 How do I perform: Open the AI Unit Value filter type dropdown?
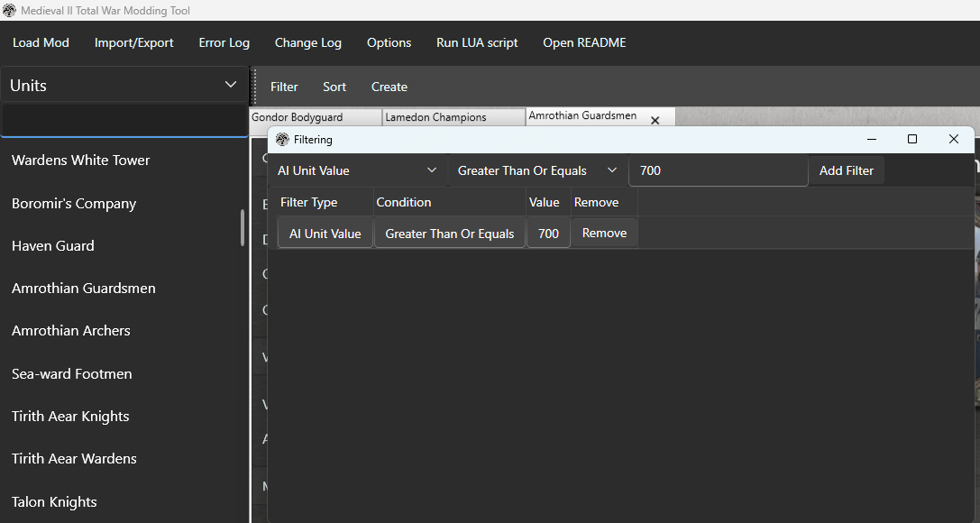click(x=356, y=170)
